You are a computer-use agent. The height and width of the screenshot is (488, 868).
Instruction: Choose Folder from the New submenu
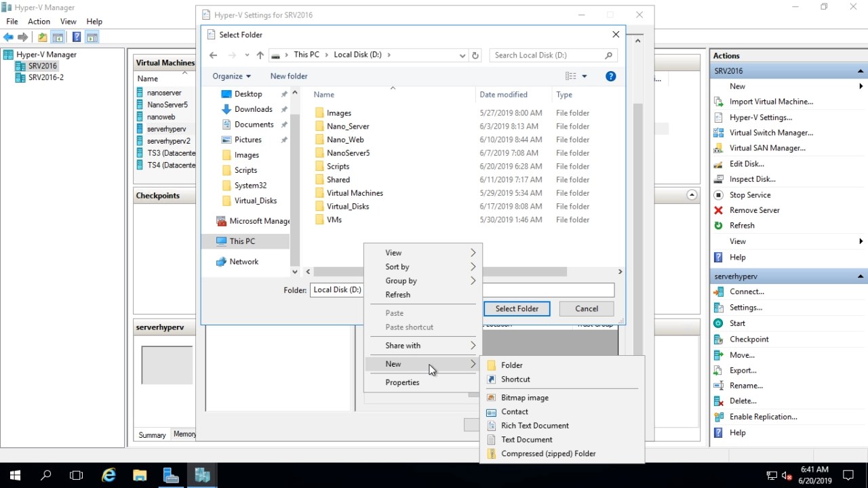(x=511, y=365)
